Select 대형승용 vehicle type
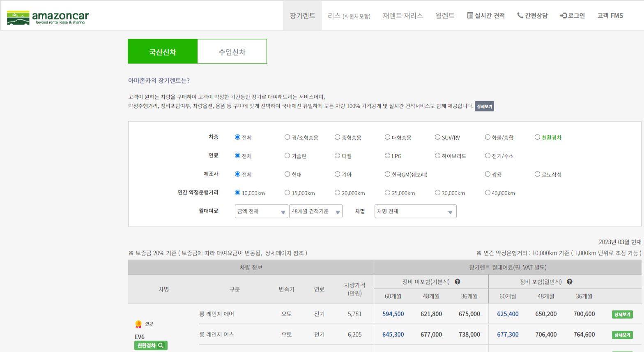The image size is (644, 352). [x=387, y=137]
